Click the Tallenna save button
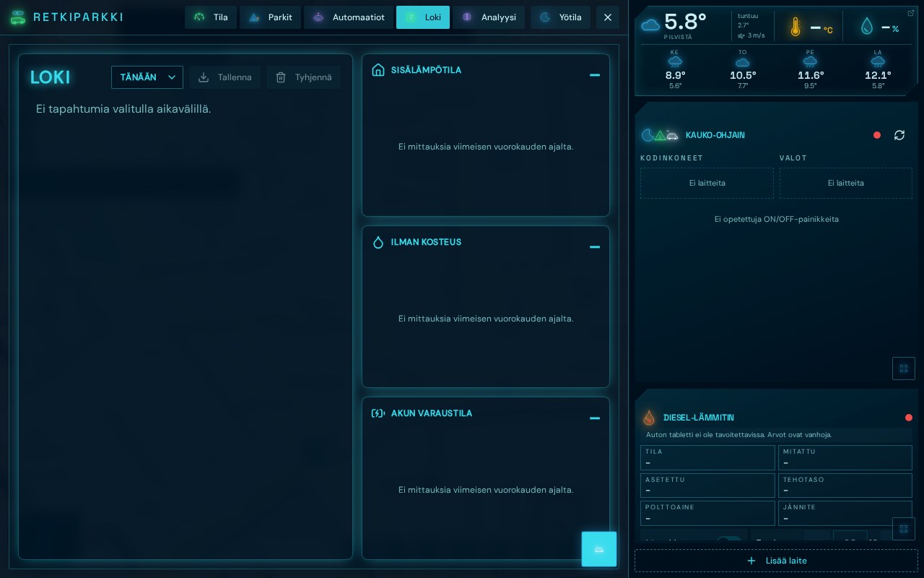 click(225, 77)
